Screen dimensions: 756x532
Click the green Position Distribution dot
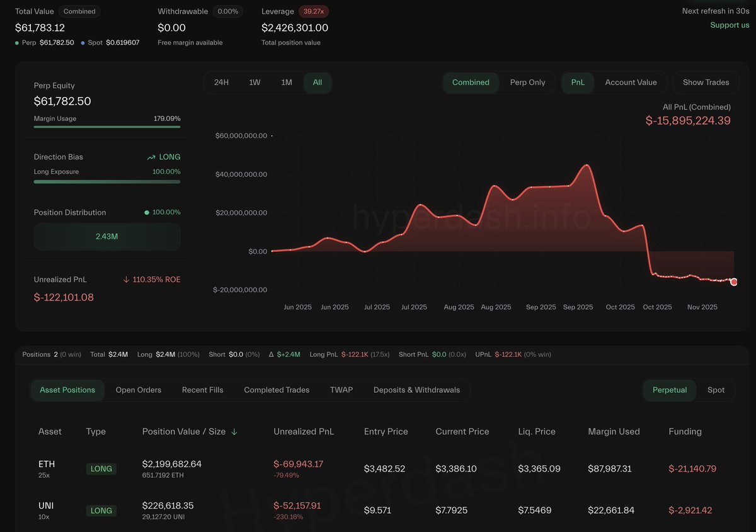click(147, 213)
